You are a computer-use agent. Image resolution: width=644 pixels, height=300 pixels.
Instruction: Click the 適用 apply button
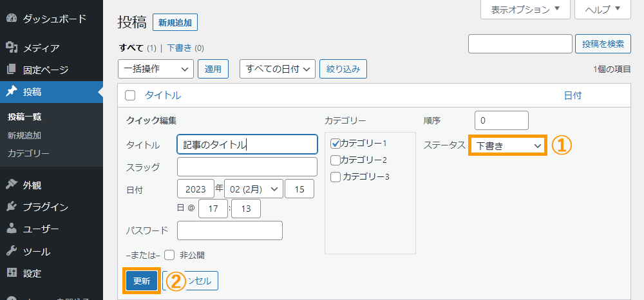click(x=213, y=69)
